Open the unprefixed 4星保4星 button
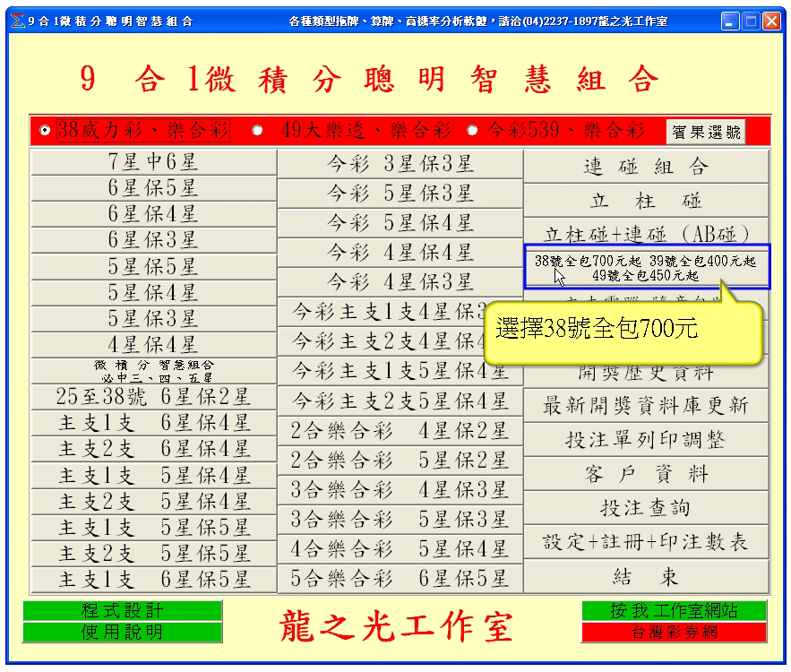This screenshot has height=672, width=791. (x=154, y=345)
